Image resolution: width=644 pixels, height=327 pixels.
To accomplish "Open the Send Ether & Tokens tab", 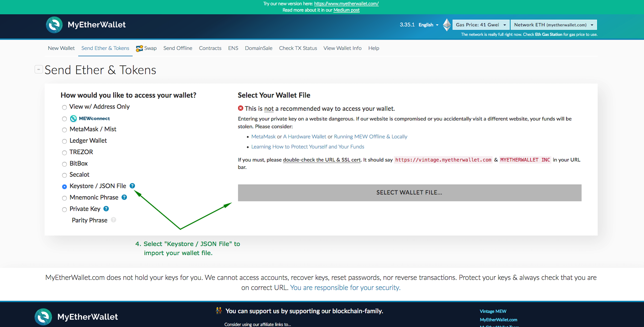I will 105,48.
